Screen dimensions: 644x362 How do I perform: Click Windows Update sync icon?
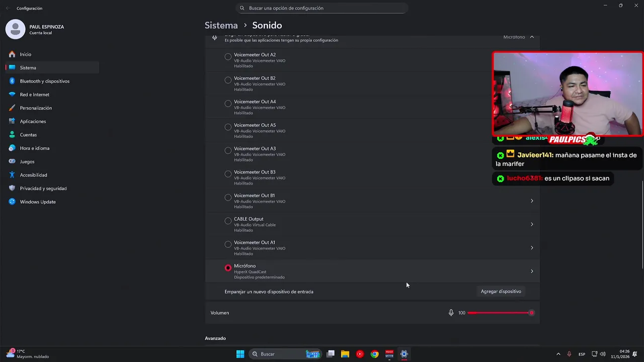pyautogui.click(x=12, y=202)
